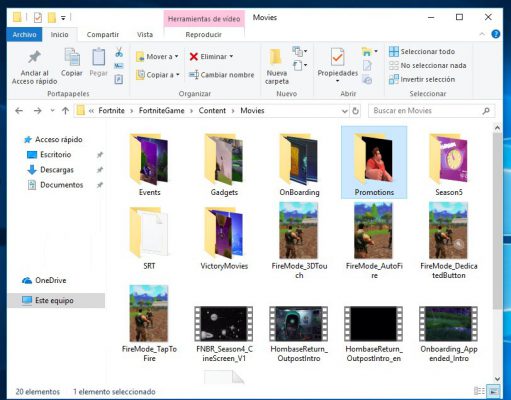Click the vertical scrollbar down arrow

[497, 379]
